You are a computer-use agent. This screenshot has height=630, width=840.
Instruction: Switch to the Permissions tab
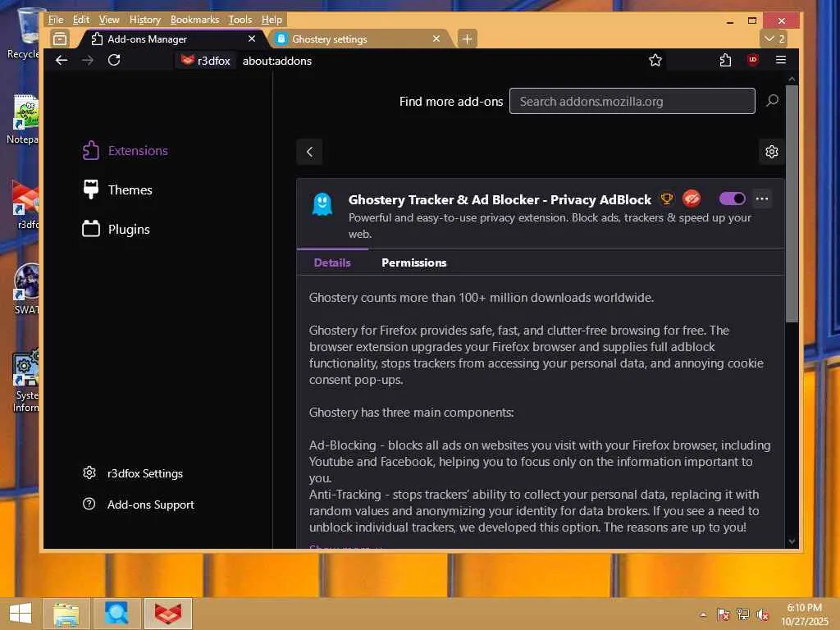[413, 262]
